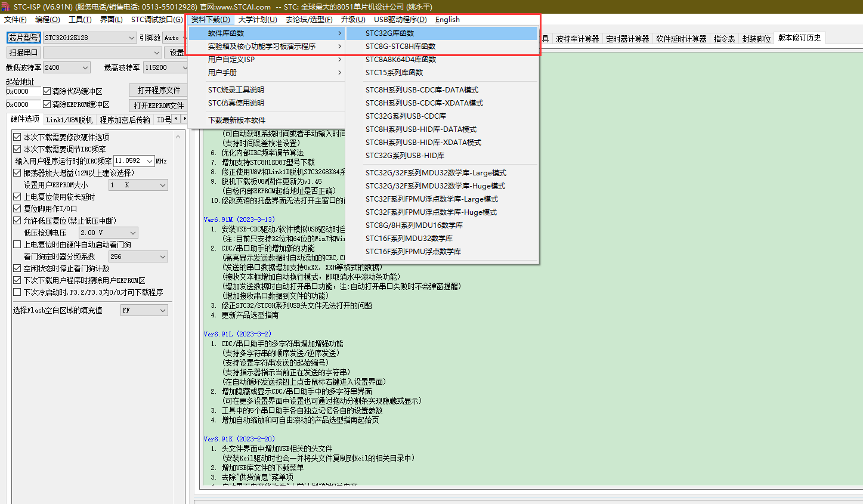Toggle 振荡器放大增益 checkbox
Viewport: 863px width, 504px height.
[x=17, y=173]
